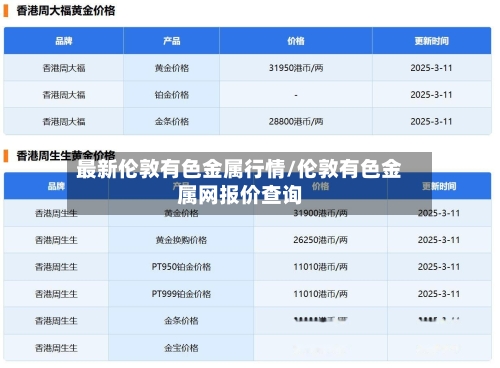Click the 2025-3-11 date in 周大福 铂金价格 row
Image resolution: width=500 pixels, height=368 pixels.
pos(431,95)
